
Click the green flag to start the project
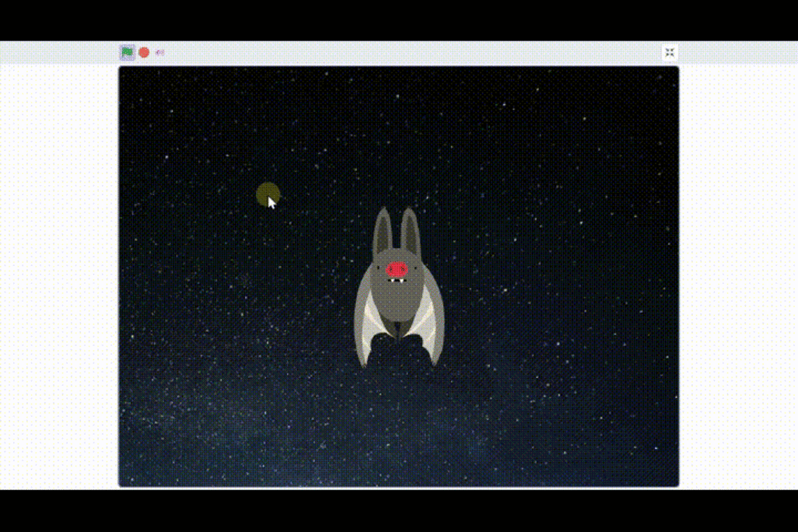(127, 52)
